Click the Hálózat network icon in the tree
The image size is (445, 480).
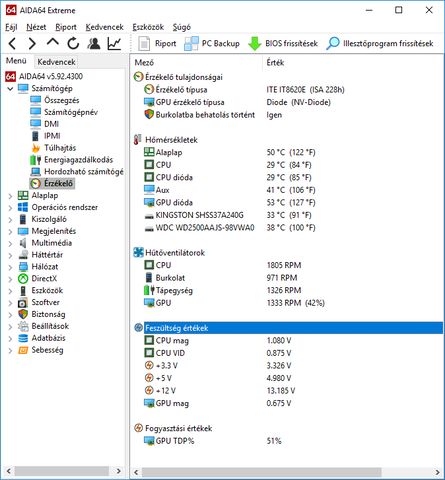click(x=23, y=267)
